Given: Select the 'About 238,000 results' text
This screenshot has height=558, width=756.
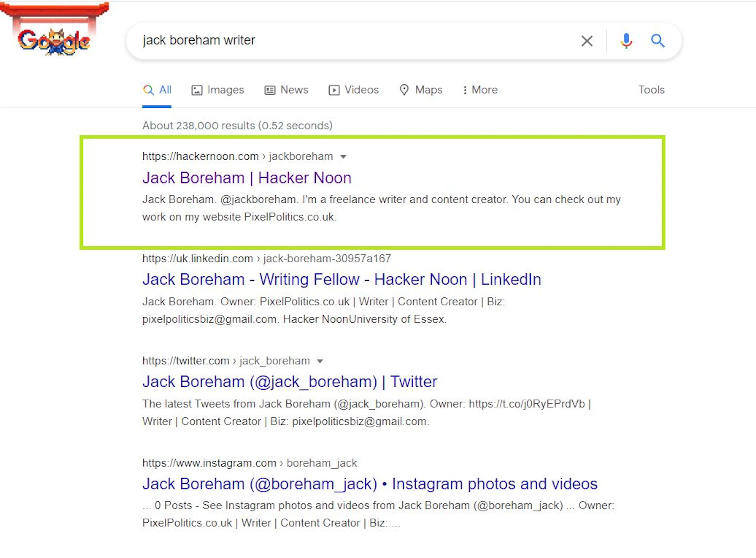Looking at the screenshot, I should coord(237,126).
